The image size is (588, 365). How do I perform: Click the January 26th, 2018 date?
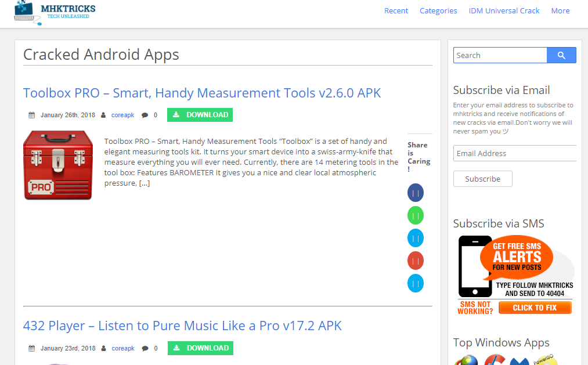pyautogui.click(x=68, y=115)
